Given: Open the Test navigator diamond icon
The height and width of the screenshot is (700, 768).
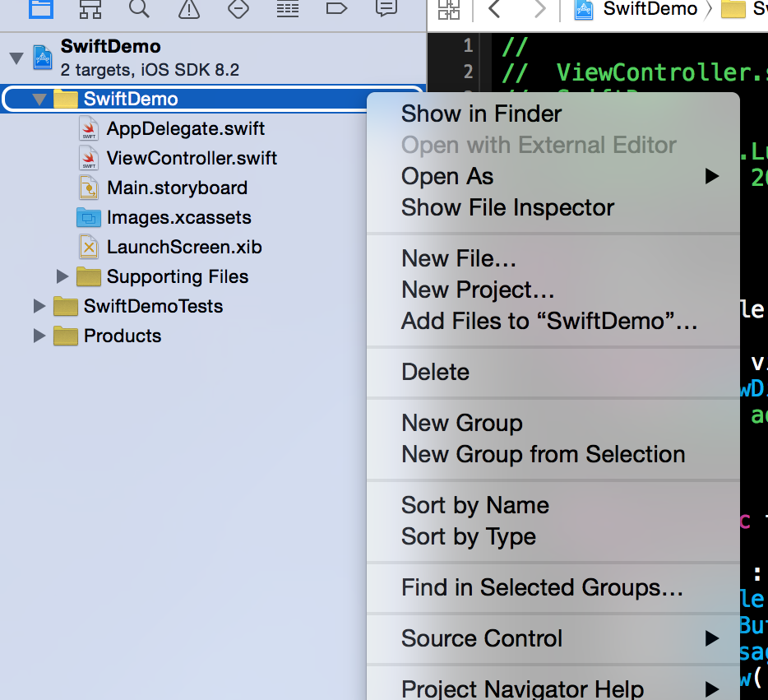Looking at the screenshot, I should [x=238, y=8].
